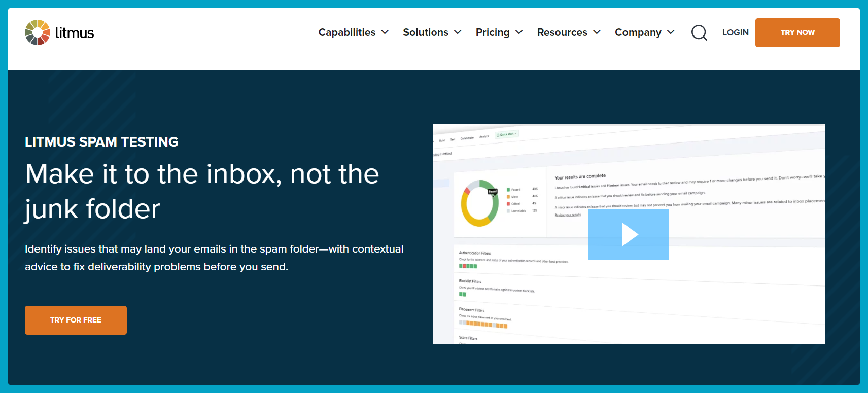Click the Authentication Filters status squares

pos(468,266)
